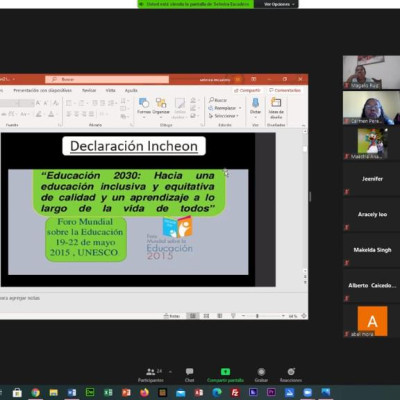This screenshot has width=400, height=400.
Task: Expand the arrow next to Participantes
Action: coord(170,371)
